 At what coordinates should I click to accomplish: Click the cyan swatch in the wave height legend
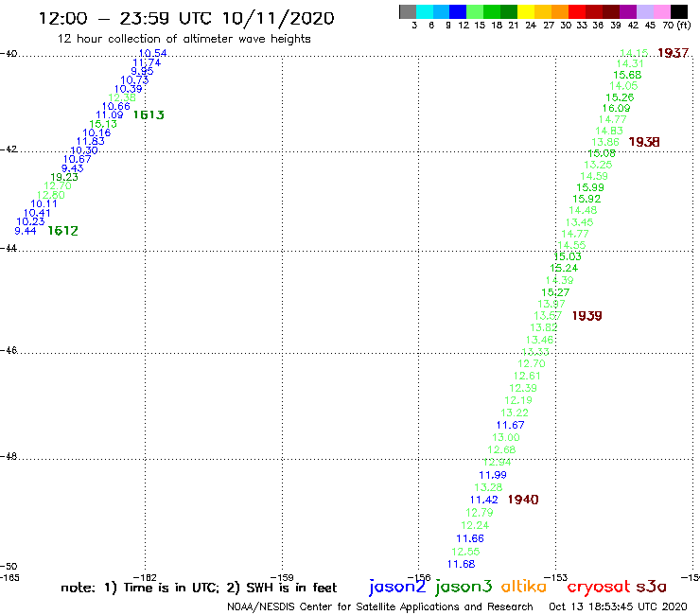(x=425, y=11)
